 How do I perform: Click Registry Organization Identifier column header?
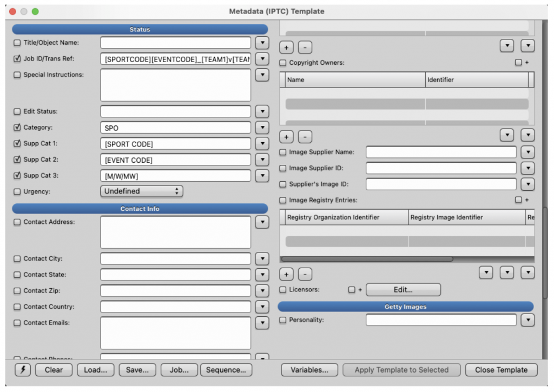tap(346, 217)
